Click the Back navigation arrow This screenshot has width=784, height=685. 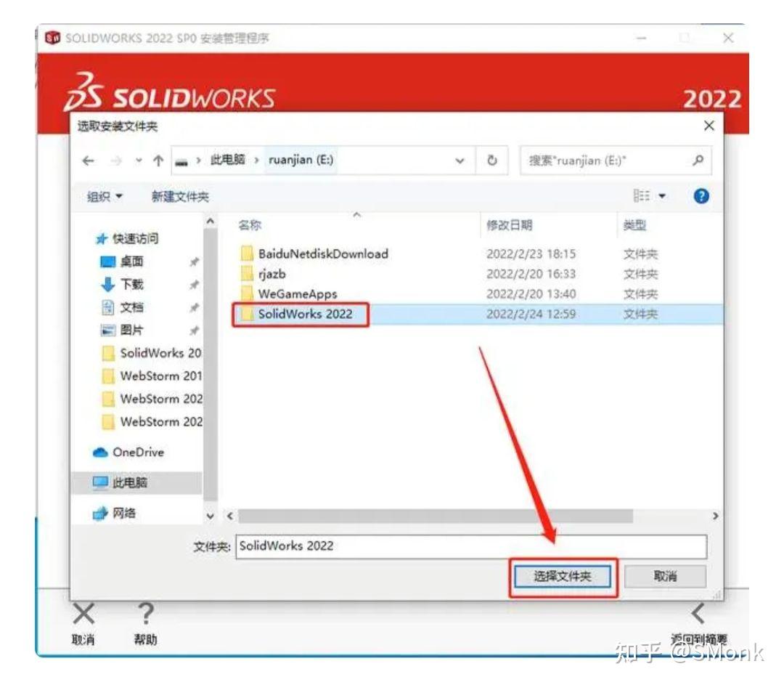coord(89,161)
